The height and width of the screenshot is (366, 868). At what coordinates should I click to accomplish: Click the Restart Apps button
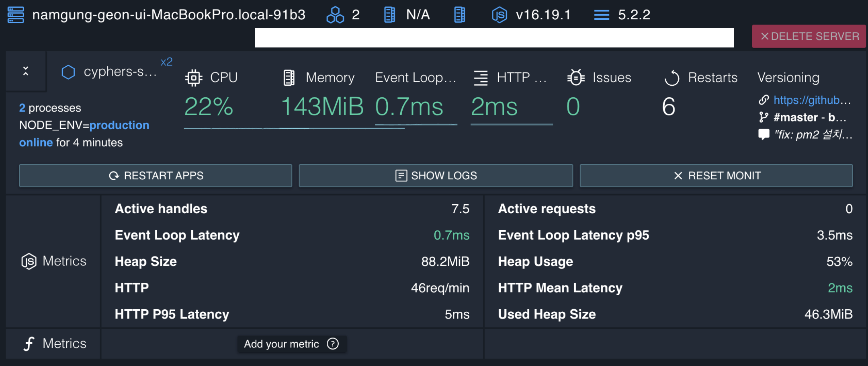pos(156,175)
